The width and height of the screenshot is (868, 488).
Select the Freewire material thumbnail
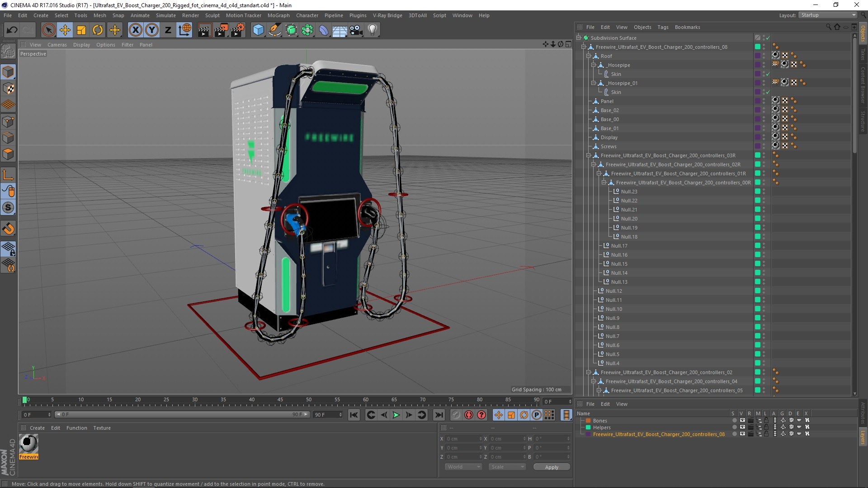(28, 444)
